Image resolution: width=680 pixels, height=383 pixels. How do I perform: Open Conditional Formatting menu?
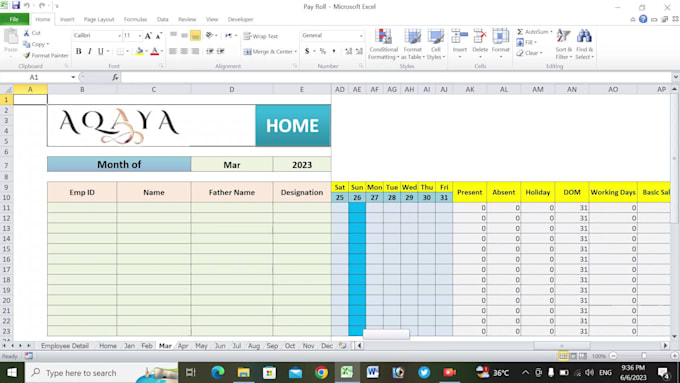tap(383, 44)
